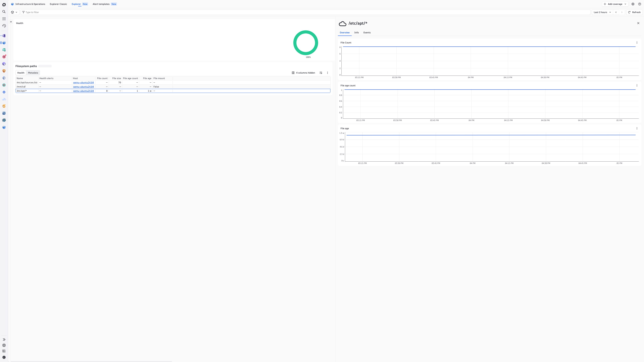Switch to Explorer Classic tab
The image size is (644, 362).
click(59, 4)
